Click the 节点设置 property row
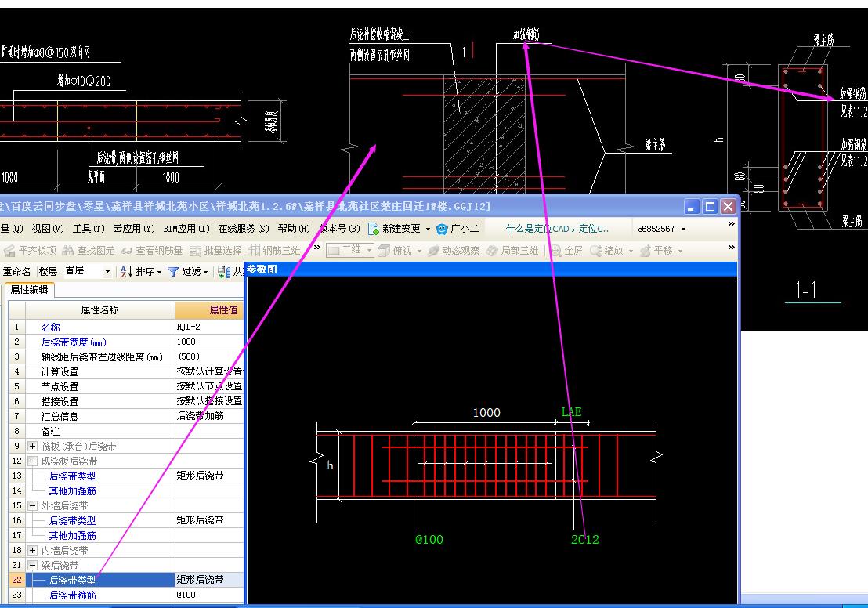This screenshot has width=868, height=608. (x=100, y=386)
